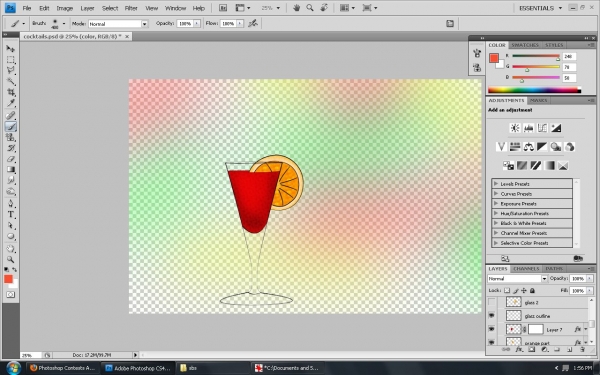The width and height of the screenshot is (600, 375).
Task: Switch to the Swatches tab
Action: pos(525,45)
